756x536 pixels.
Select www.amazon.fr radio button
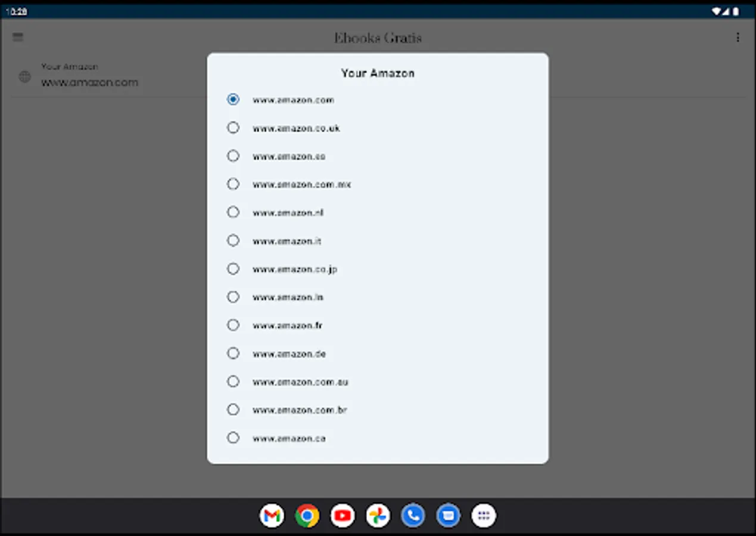[233, 325]
